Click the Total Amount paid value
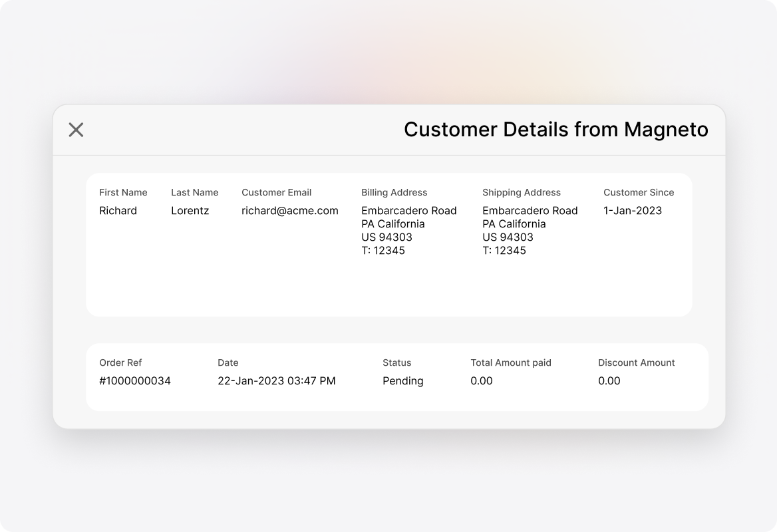 482,380
